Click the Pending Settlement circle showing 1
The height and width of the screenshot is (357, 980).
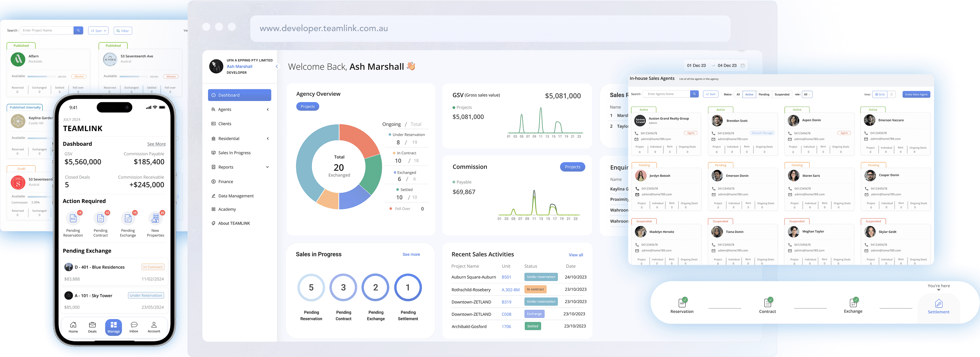click(408, 288)
